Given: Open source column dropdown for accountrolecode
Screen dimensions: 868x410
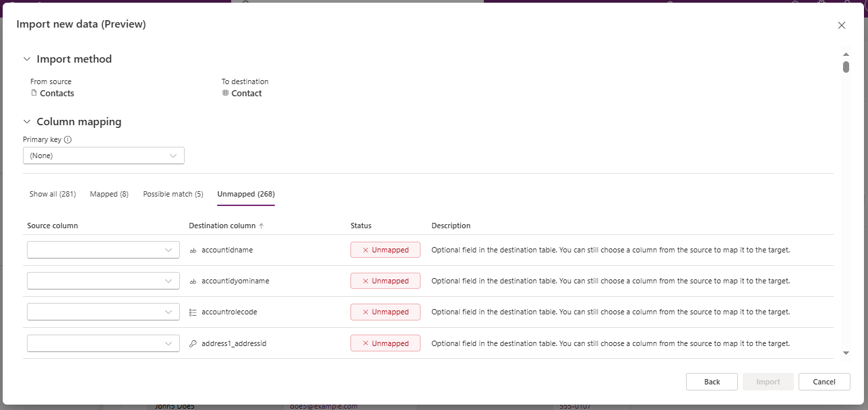Looking at the screenshot, I should [103, 312].
